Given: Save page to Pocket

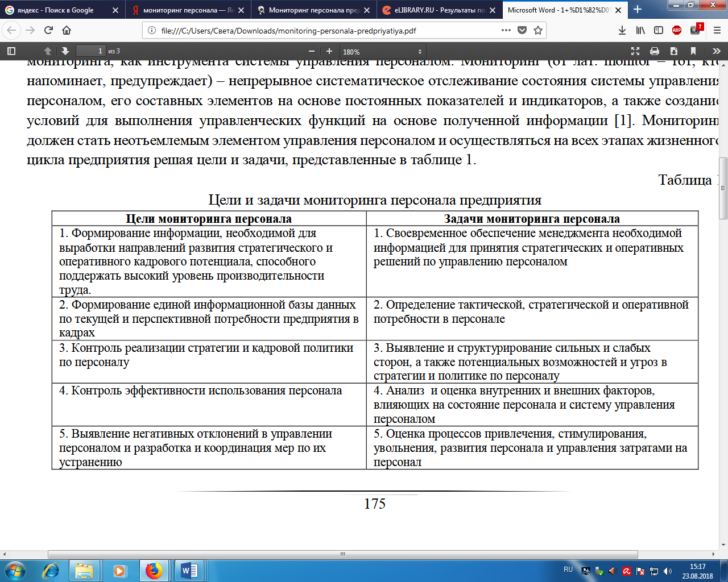Looking at the screenshot, I should (x=522, y=30).
